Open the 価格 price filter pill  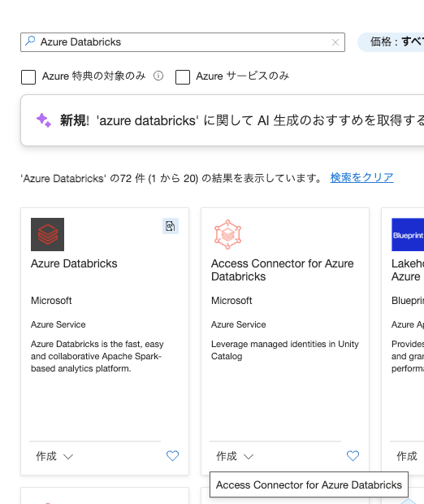(x=391, y=41)
